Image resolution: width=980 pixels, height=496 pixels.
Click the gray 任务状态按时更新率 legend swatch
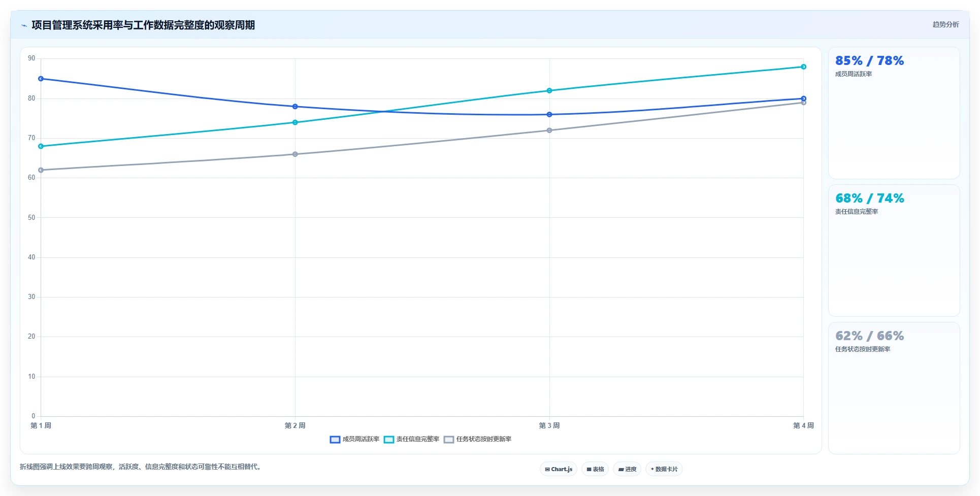(449, 440)
